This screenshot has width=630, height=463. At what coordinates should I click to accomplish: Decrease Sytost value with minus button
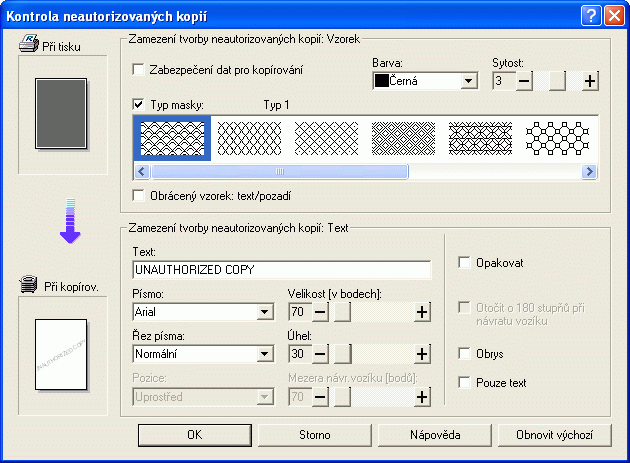point(525,81)
